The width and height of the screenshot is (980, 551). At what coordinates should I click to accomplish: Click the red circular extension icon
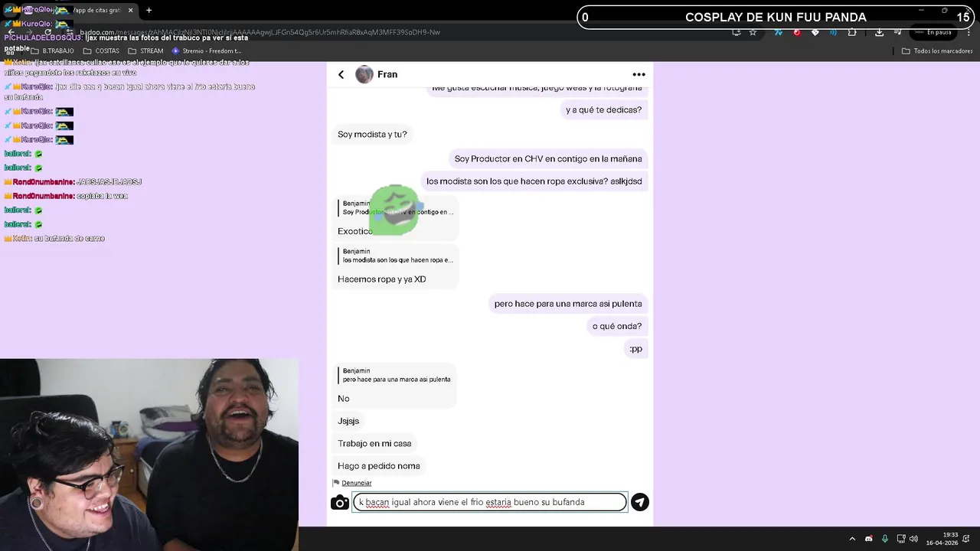click(x=797, y=32)
